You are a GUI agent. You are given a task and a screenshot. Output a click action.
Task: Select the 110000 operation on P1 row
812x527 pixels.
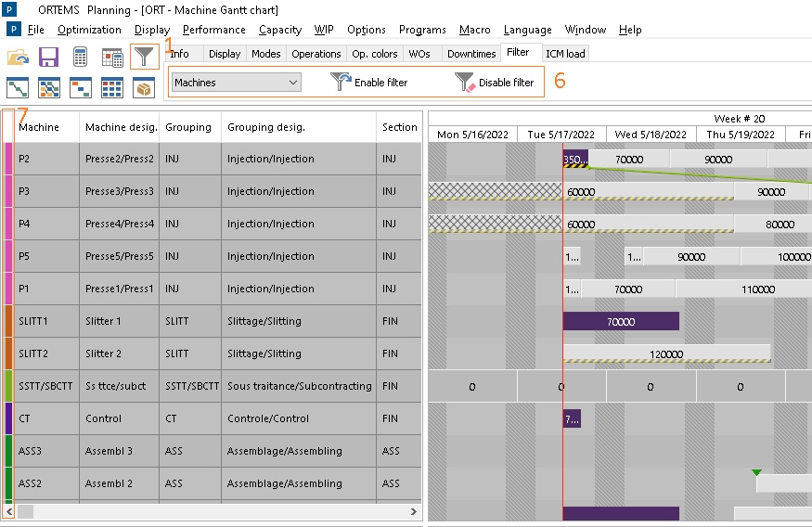744,289
